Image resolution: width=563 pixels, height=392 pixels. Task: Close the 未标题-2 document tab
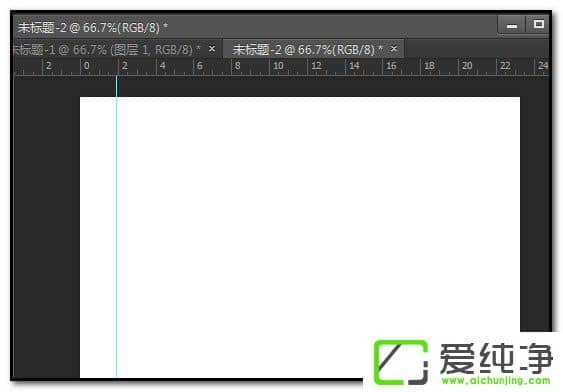click(394, 48)
